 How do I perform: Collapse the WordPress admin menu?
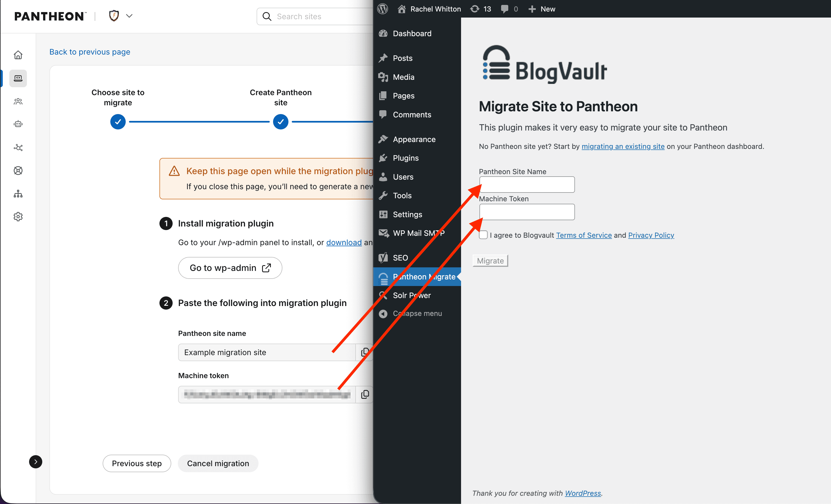(417, 313)
